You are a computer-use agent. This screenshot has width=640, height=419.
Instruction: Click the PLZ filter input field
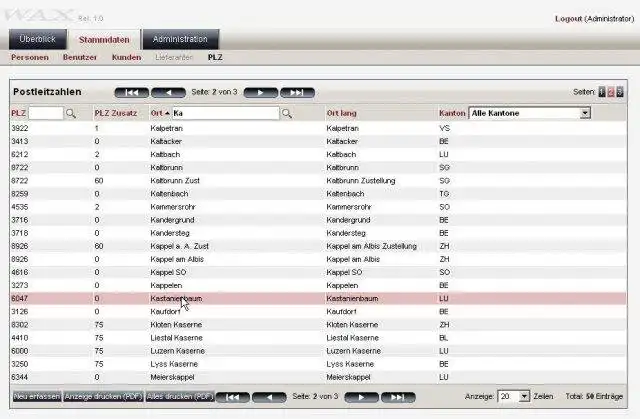(46, 113)
